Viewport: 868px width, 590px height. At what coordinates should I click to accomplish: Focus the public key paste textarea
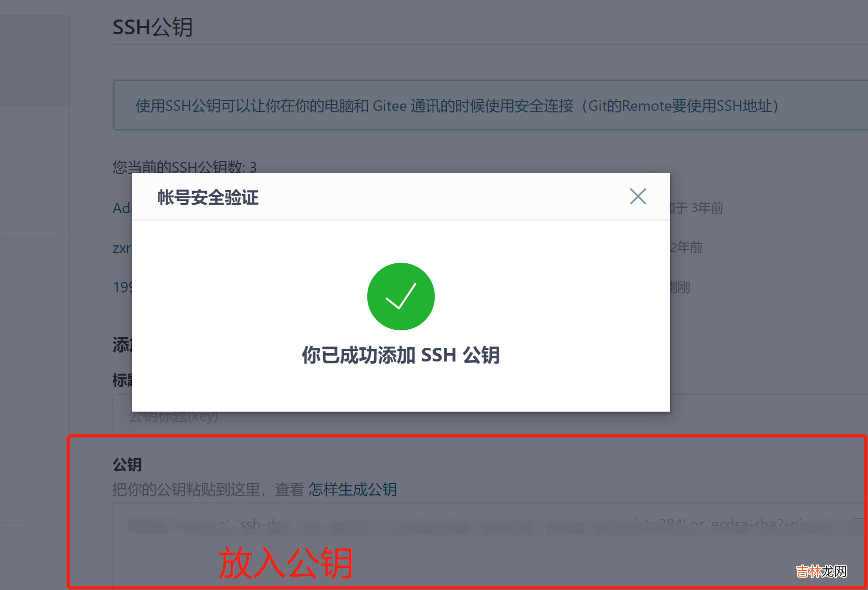point(490,546)
